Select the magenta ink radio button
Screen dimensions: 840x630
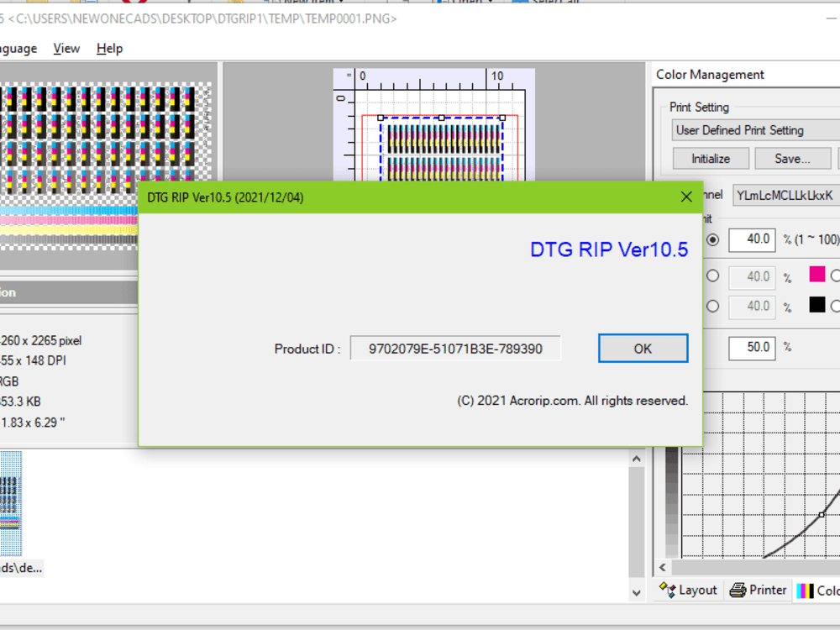[x=712, y=276]
